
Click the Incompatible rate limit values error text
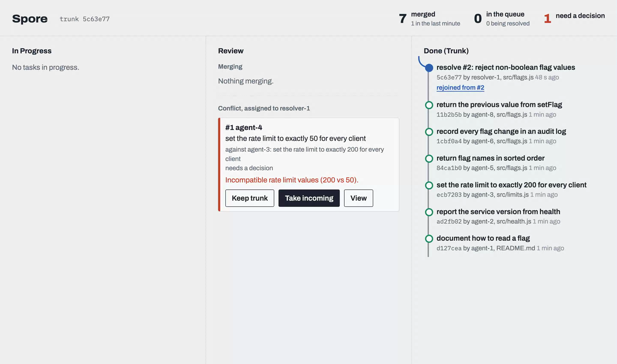[292, 180]
